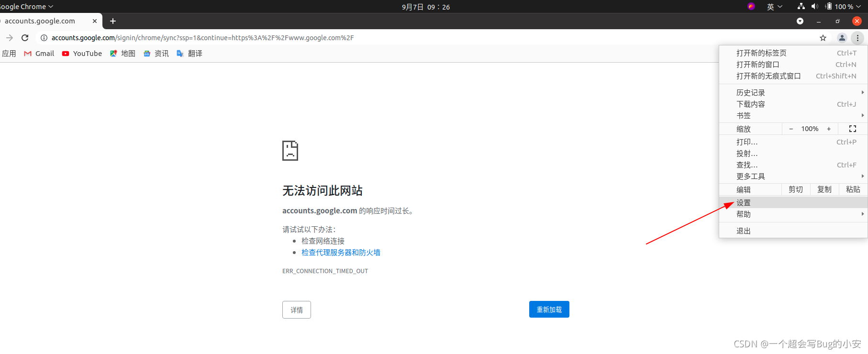Click ERR_CONNECTION_TIMED_OUT error code text
This screenshot has width=868, height=354.
pos(325,271)
